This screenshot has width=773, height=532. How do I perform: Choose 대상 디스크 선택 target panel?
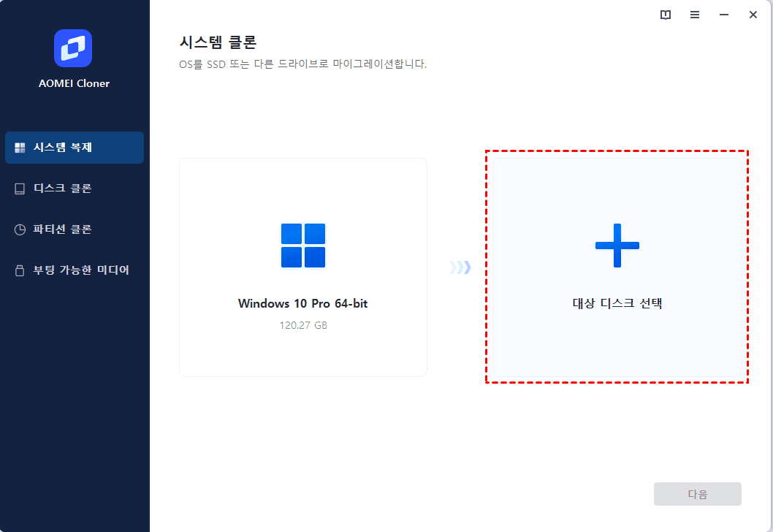click(x=617, y=267)
